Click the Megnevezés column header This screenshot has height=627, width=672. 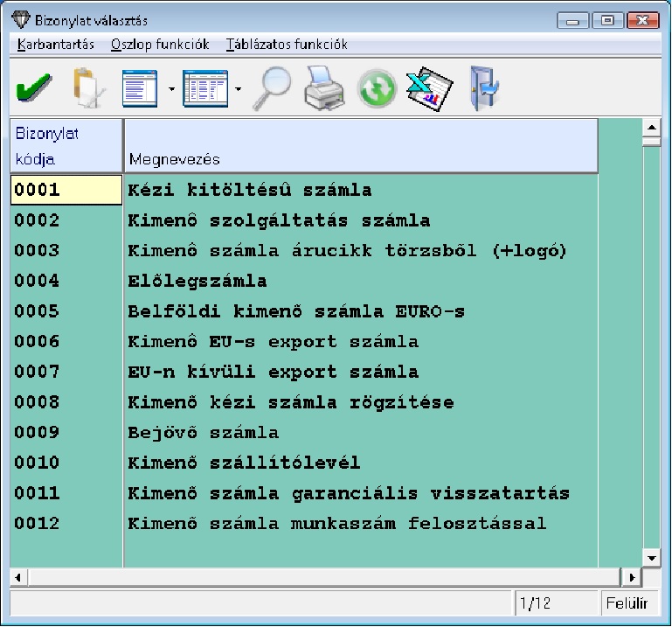[360, 146]
